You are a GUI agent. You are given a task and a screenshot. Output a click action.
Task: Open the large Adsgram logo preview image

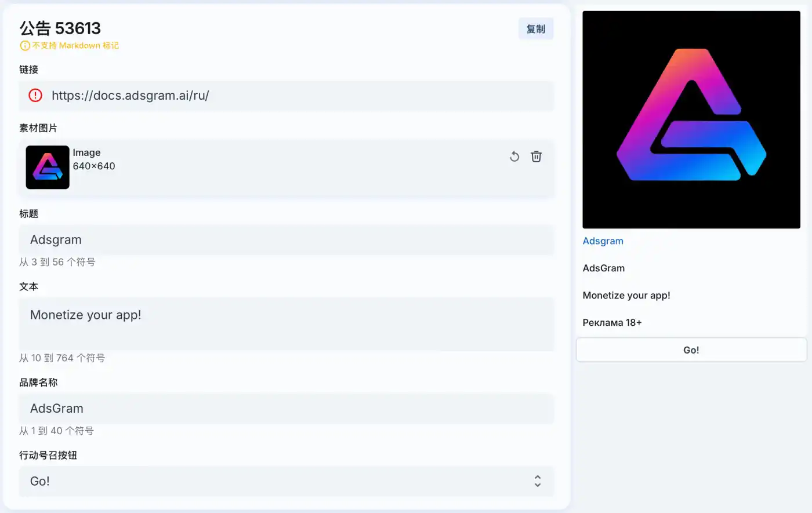[x=691, y=119]
